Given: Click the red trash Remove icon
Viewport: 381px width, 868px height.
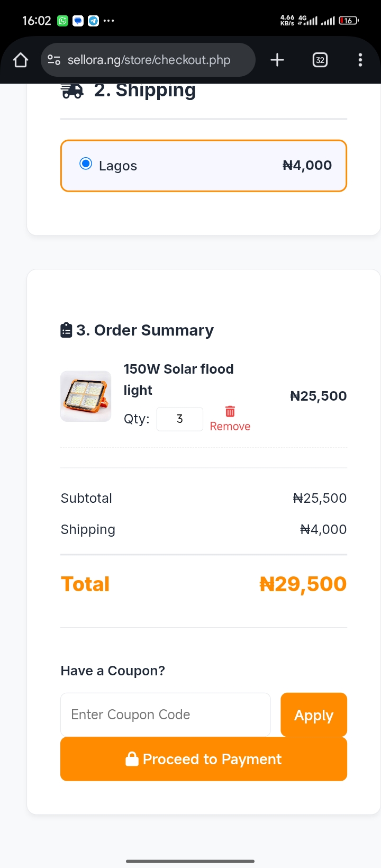Looking at the screenshot, I should point(230,411).
